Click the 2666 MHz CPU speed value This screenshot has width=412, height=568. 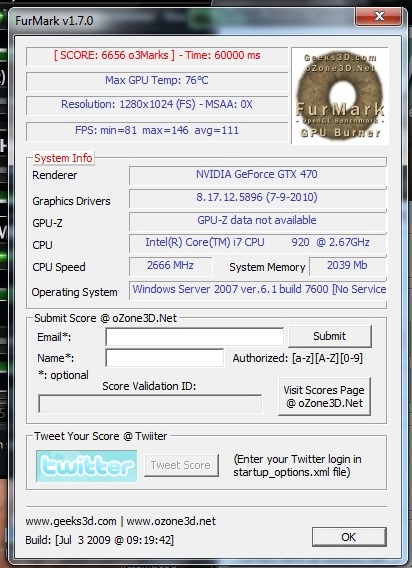170,266
